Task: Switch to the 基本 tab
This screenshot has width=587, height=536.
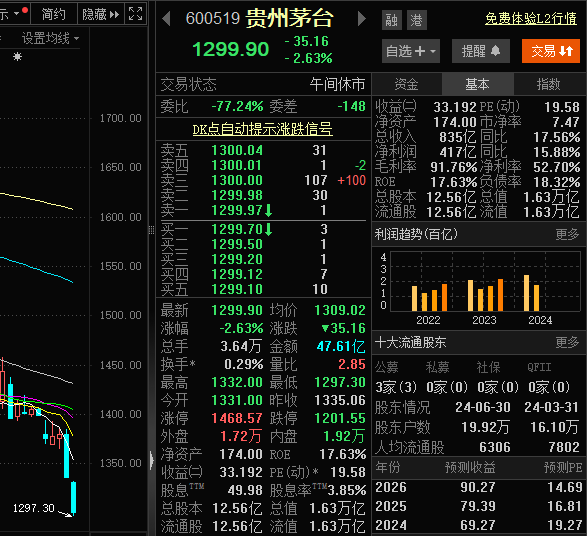Action: (477, 84)
